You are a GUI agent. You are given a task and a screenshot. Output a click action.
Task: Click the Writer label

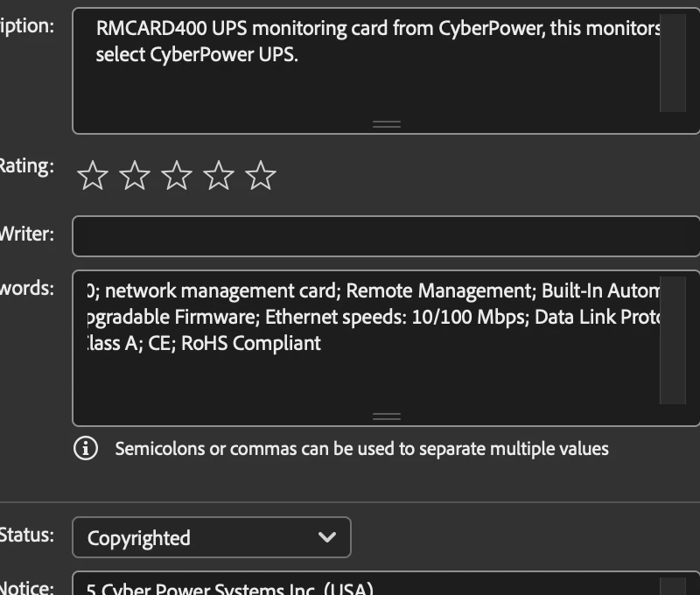[27, 234]
